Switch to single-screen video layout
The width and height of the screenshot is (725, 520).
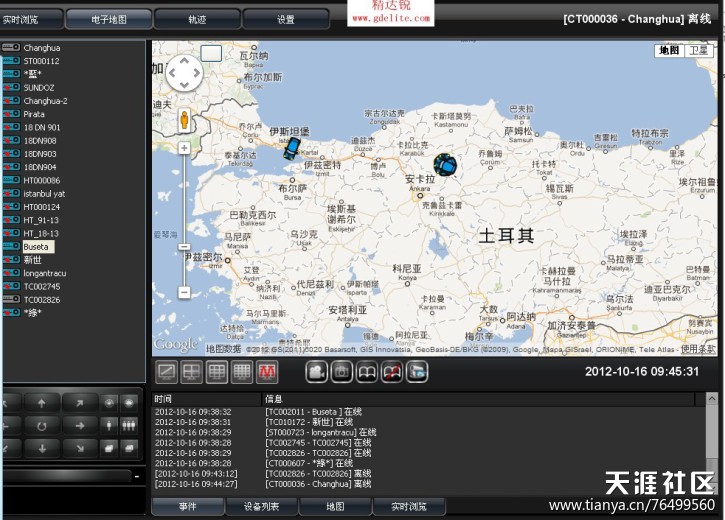(x=166, y=372)
